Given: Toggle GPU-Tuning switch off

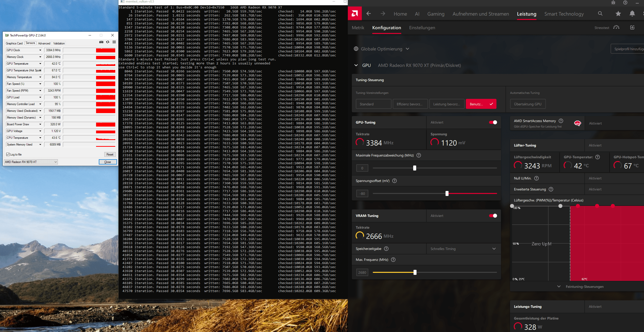Looking at the screenshot, I should 493,122.
